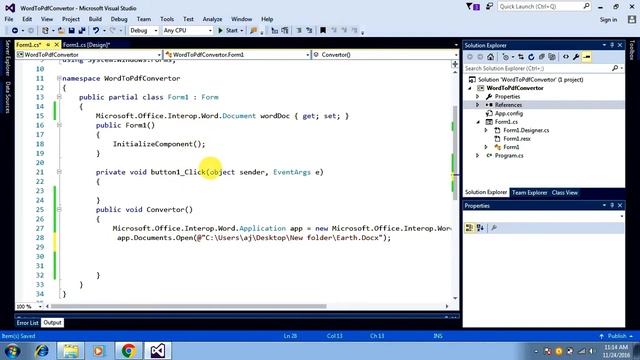Open the 100 % zoom dropdown

tap(40, 306)
